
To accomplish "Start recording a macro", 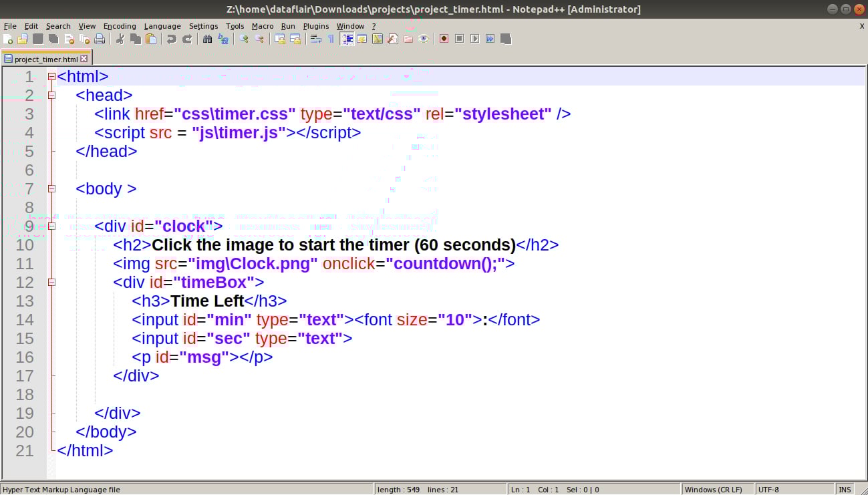I will pos(444,39).
